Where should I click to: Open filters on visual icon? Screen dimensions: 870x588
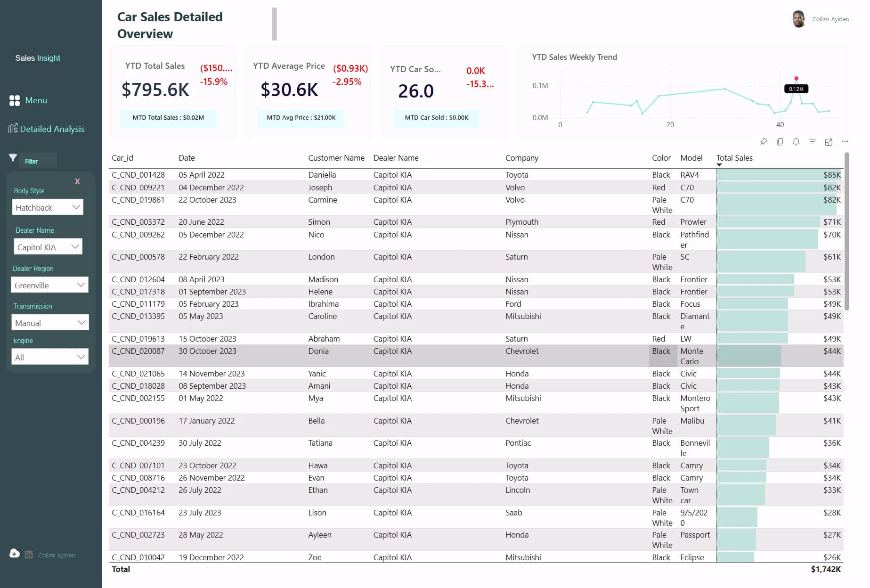pos(812,141)
